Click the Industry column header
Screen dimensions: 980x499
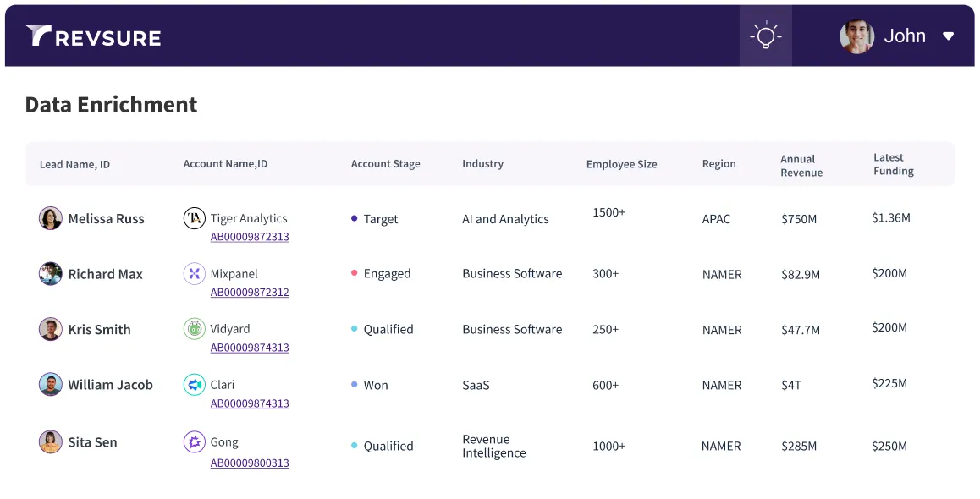pos(482,163)
